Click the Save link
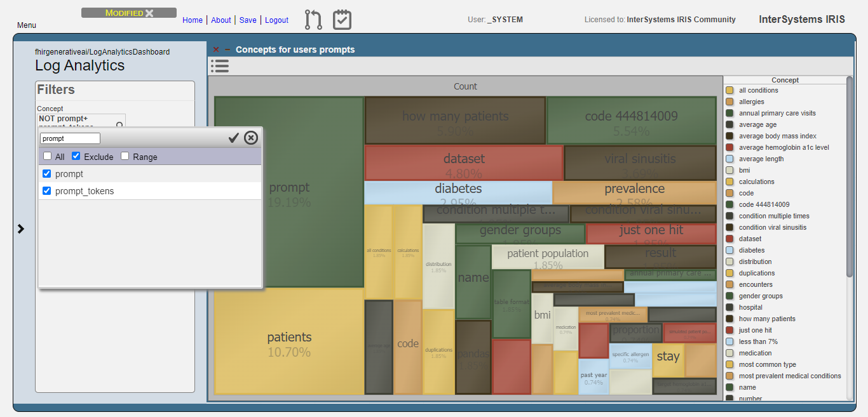868x417 pixels. tap(248, 20)
